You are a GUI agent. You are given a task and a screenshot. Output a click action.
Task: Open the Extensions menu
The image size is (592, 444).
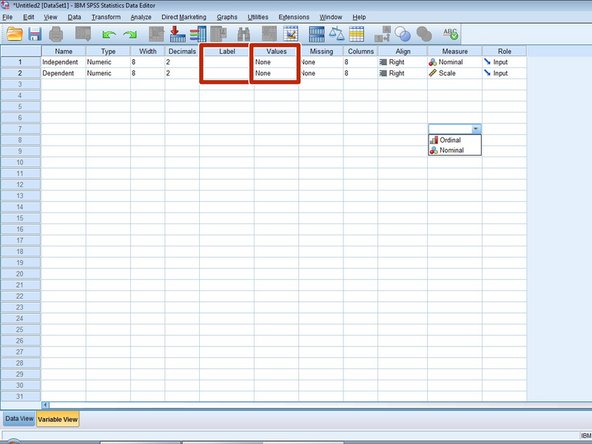point(294,17)
